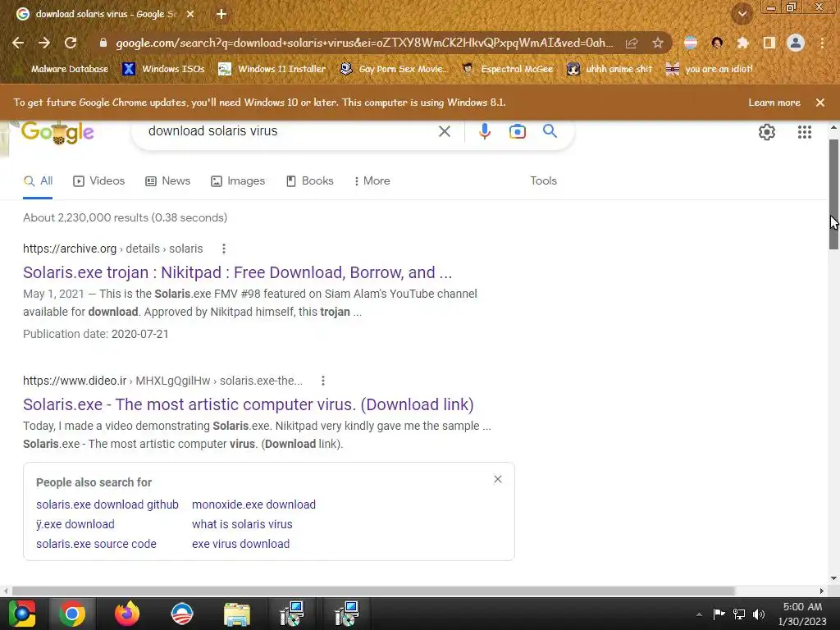840x630 pixels.
Task: Clear the search box text
Action: click(x=444, y=131)
